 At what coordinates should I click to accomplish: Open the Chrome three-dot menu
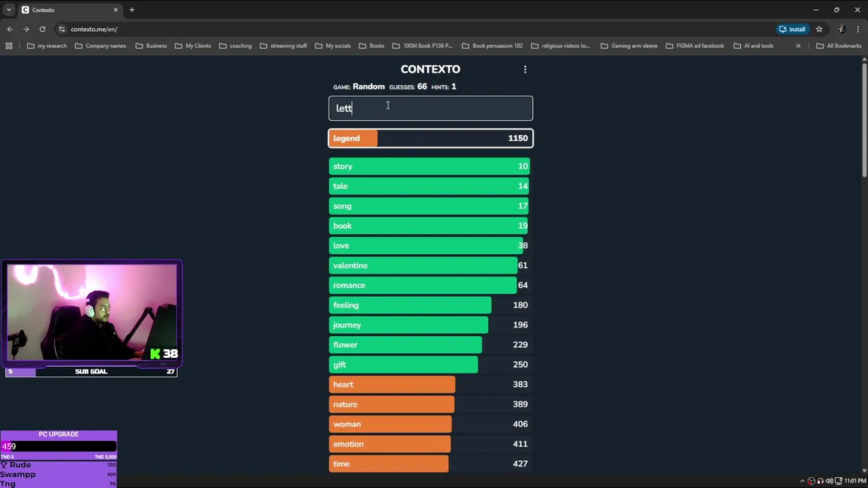click(x=859, y=29)
